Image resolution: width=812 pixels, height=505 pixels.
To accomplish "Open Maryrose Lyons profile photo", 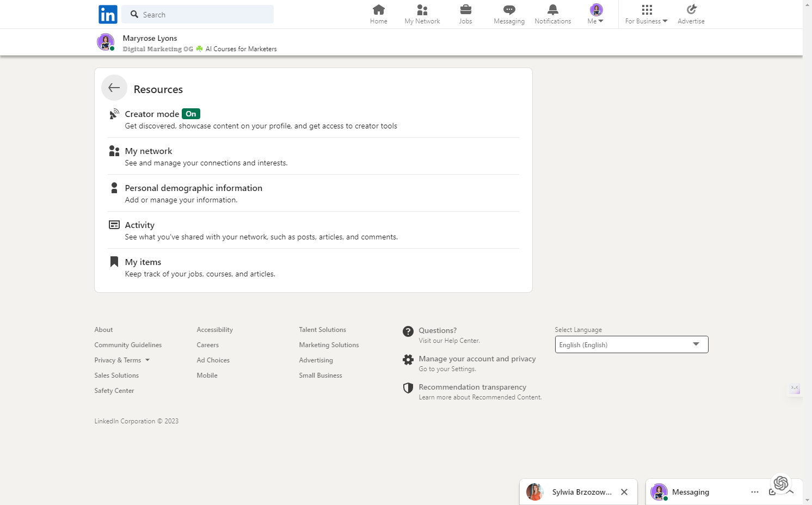I will [106, 42].
